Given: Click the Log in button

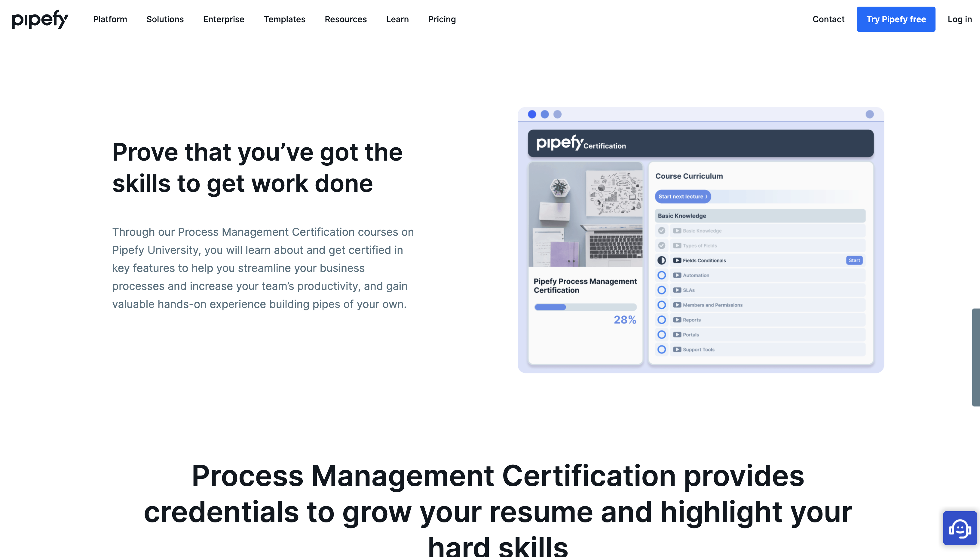Looking at the screenshot, I should coord(960,19).
